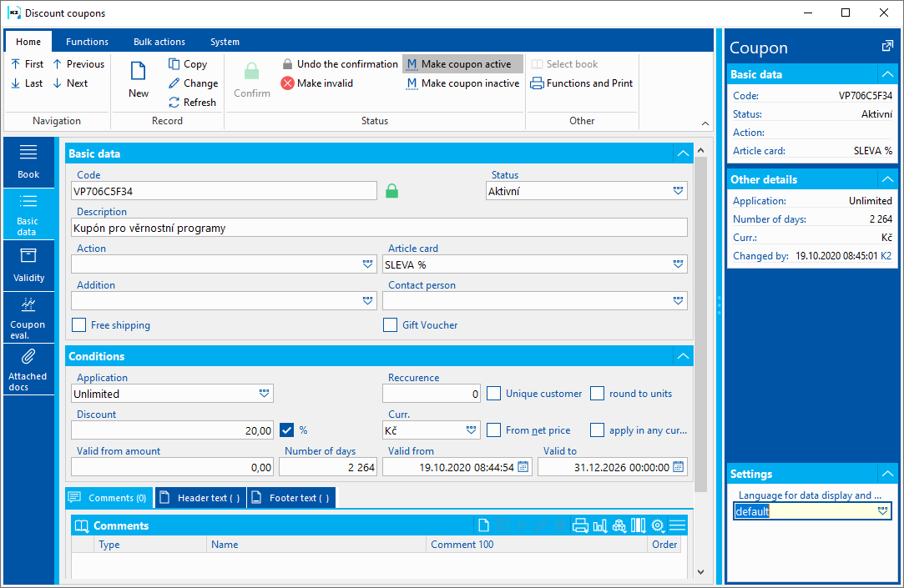Enable Gift Voucher checkbox
Screen dimensions: 904x588
pyautogui.click(x=391, y=324)
